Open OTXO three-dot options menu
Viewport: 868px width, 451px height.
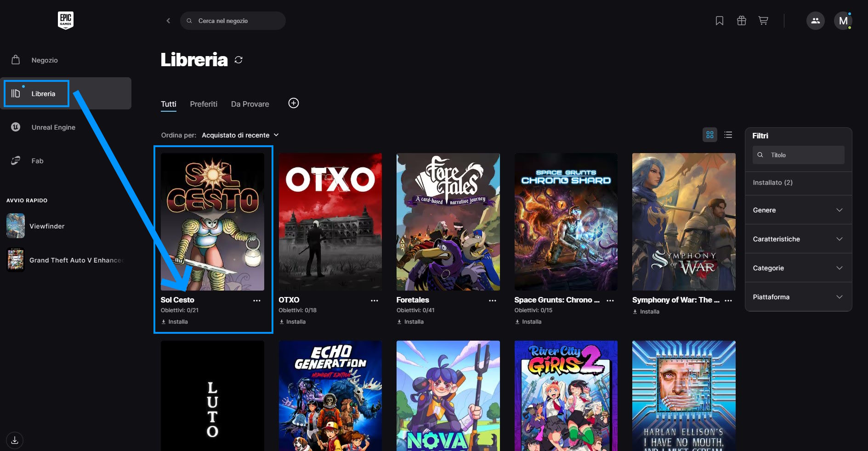374,301
